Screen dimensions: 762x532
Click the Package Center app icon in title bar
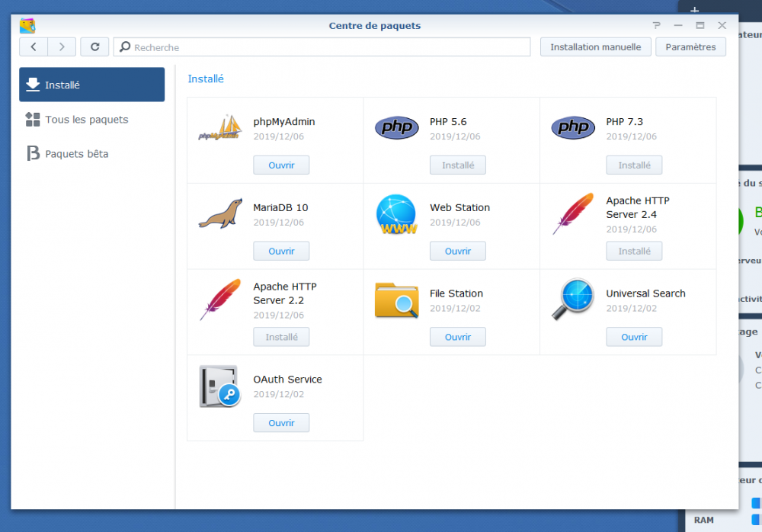(x=27, y=25)
